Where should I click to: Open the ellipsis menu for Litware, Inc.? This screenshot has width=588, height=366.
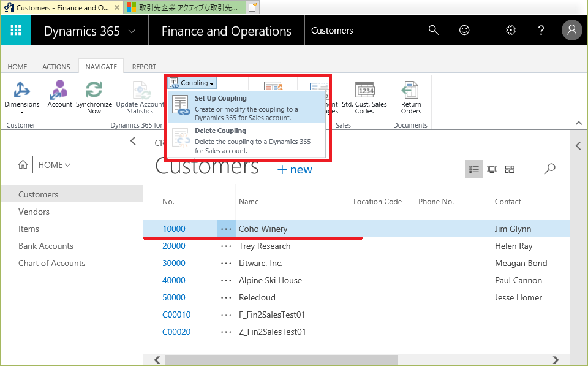coord(226,264)
